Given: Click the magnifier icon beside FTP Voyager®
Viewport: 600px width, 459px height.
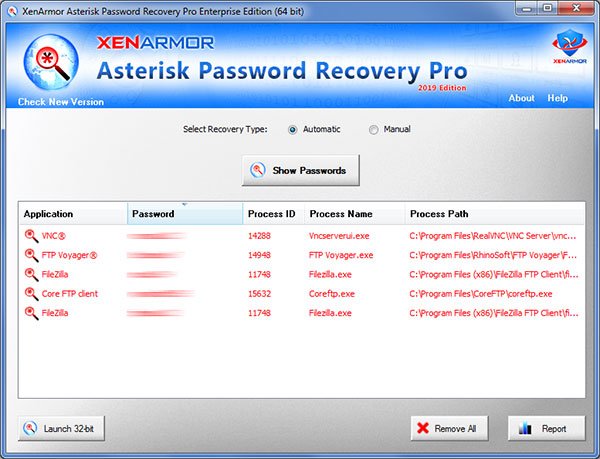Looking at the screenshot, I should click(x=31, y=255).
